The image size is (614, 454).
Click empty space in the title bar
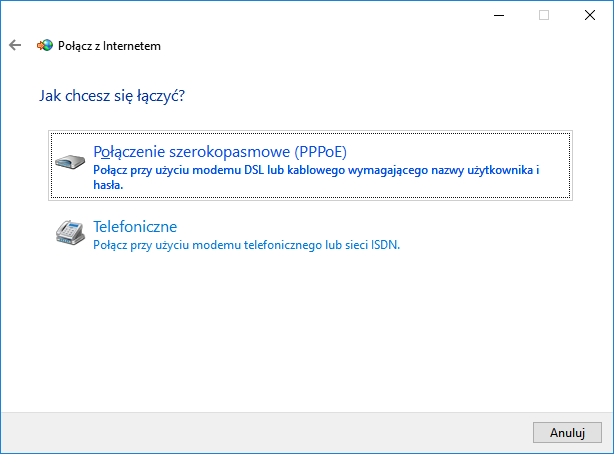tap(250, 15)
